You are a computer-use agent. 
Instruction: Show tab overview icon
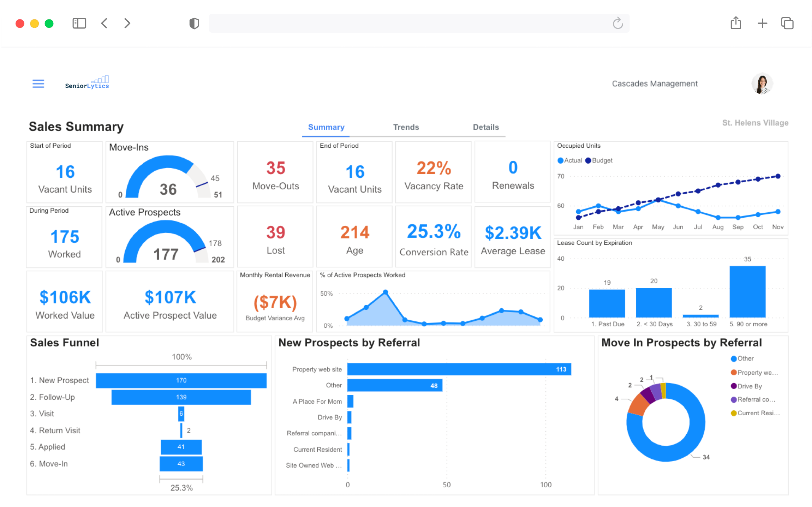click(787, 24)
